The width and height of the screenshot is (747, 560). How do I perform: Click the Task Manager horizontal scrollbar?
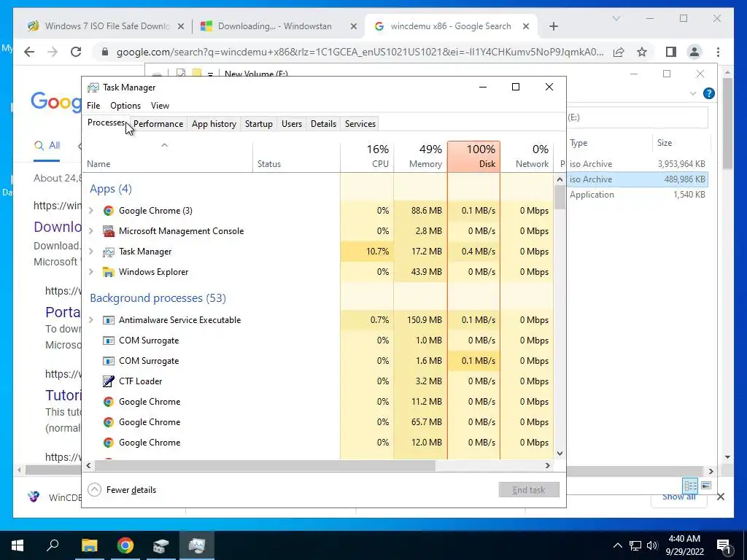coord(265,466)
